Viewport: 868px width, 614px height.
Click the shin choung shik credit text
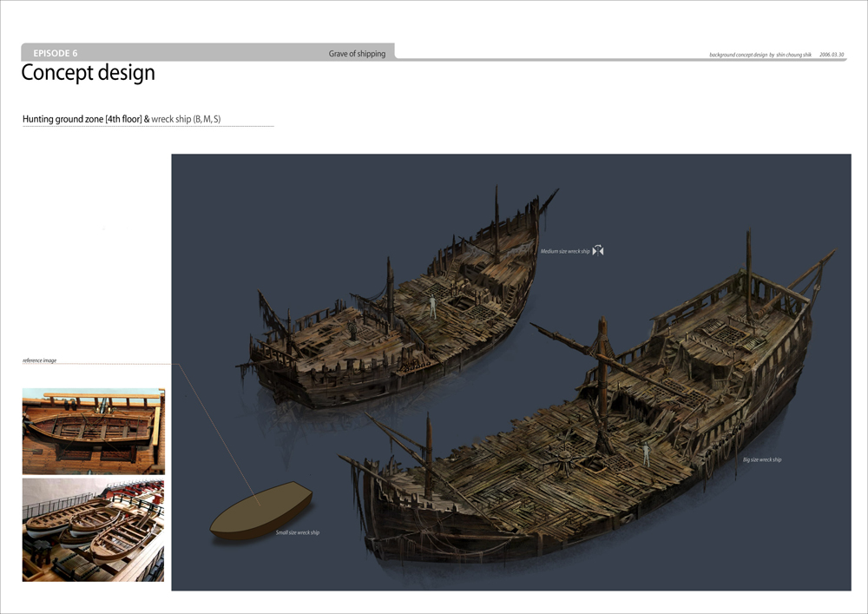pos(794,55)
